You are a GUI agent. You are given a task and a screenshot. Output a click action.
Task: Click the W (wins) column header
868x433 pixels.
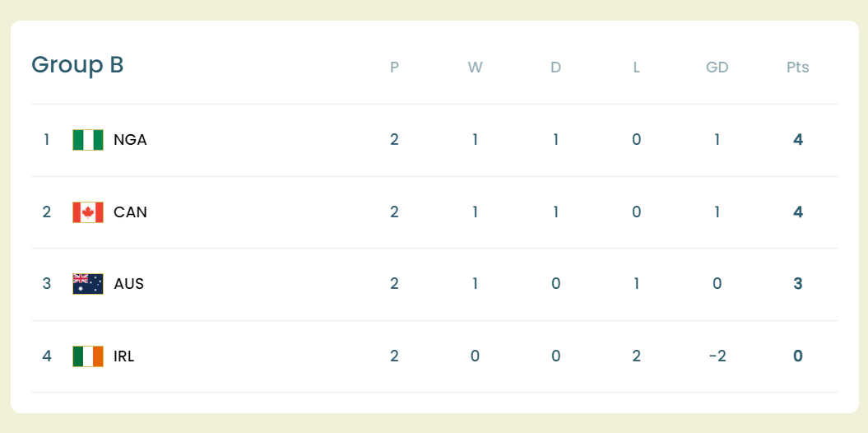coord(475,68)
